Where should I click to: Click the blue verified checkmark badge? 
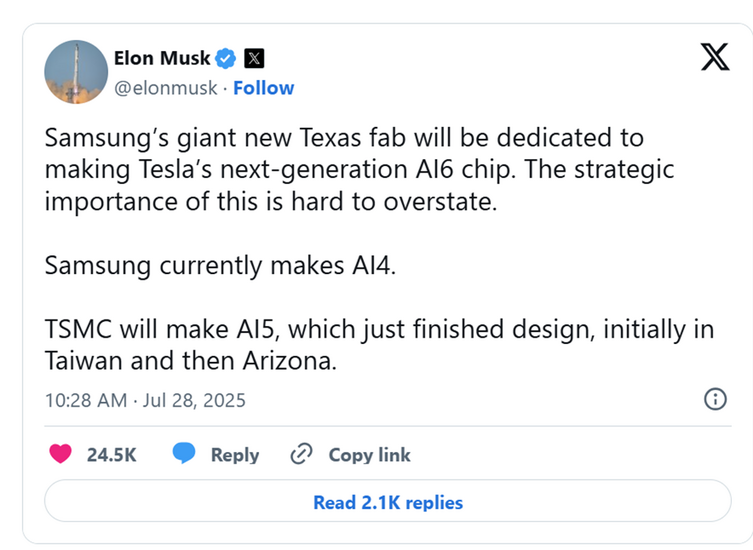(226, 57)
